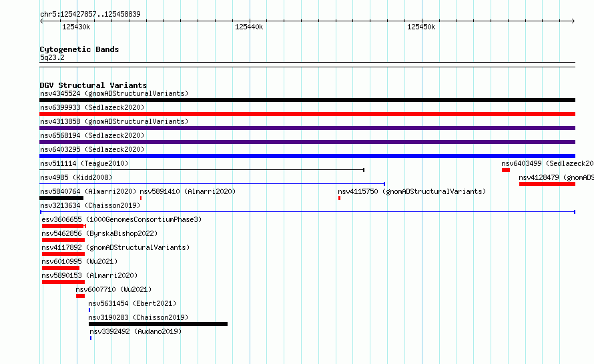Open the nsv4985 Kidd2008 label
This screenshot has height=364, width=594.
coord(76,177)
